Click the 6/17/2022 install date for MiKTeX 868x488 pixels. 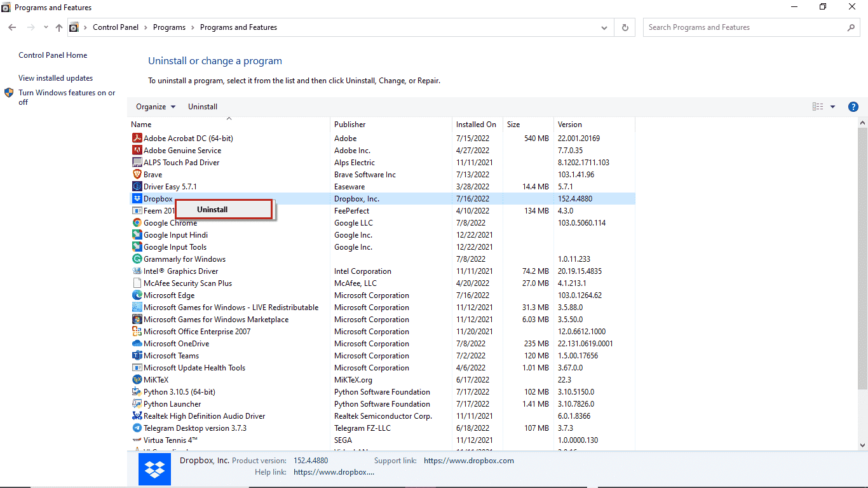[472, 379]
